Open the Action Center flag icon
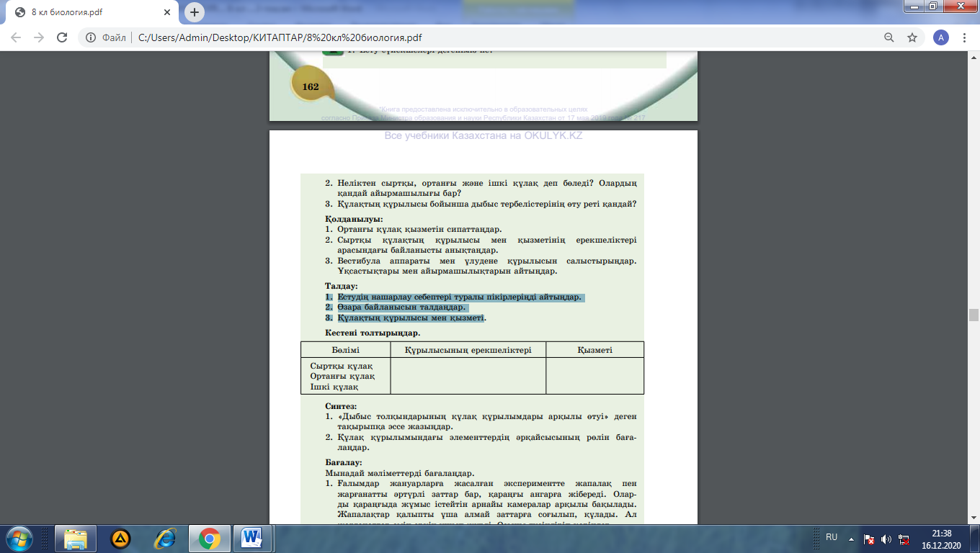980x553 pixels. pyautogui.click(x=870, y=539)
